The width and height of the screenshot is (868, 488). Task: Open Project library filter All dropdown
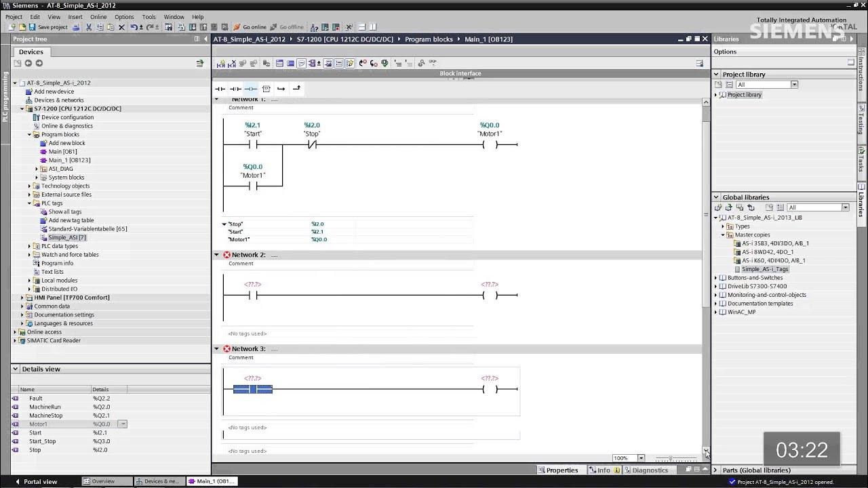[794, 85]
